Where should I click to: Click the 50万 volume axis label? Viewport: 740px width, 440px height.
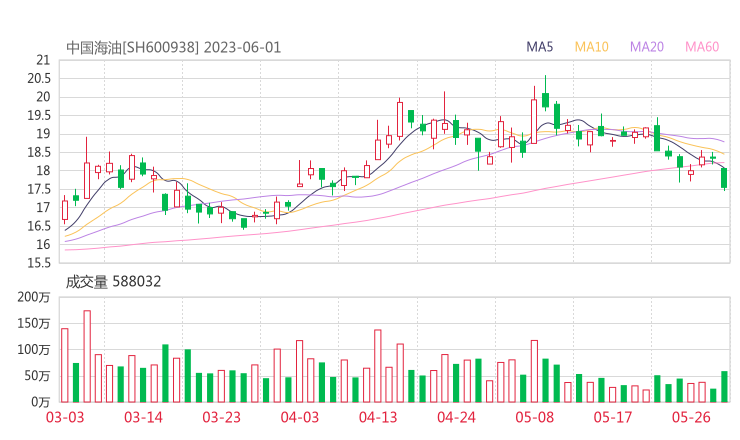click(37, 376)
